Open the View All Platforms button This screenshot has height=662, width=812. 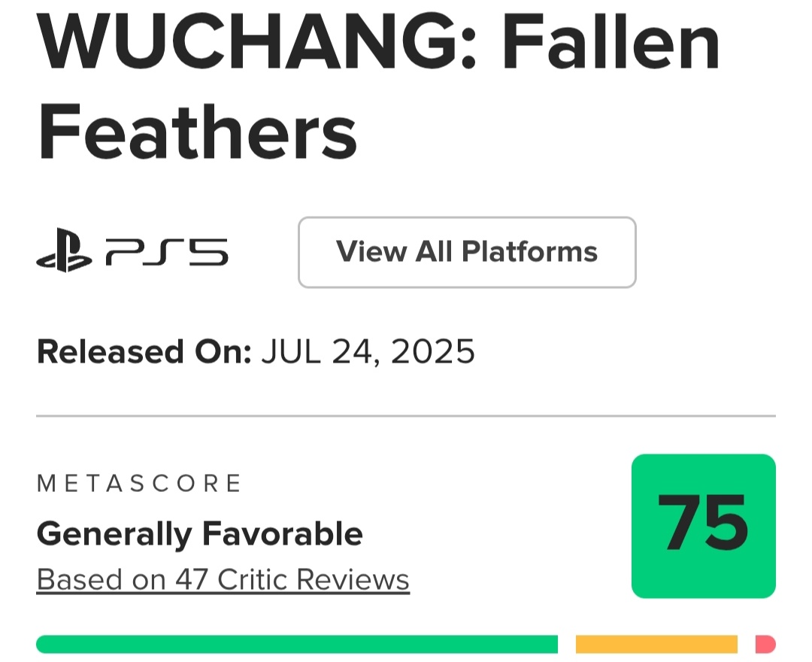tap(467, 252)
